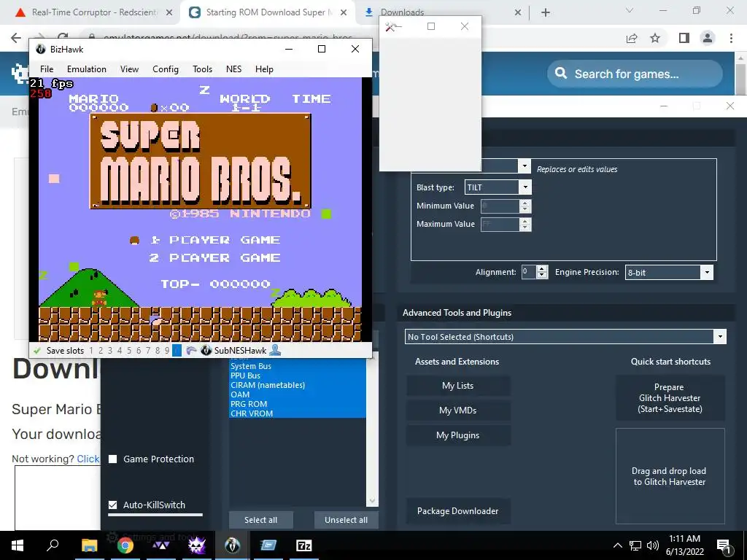
Task: Select save slot 9 in BizHawk status bar
Action: (167, 351)
